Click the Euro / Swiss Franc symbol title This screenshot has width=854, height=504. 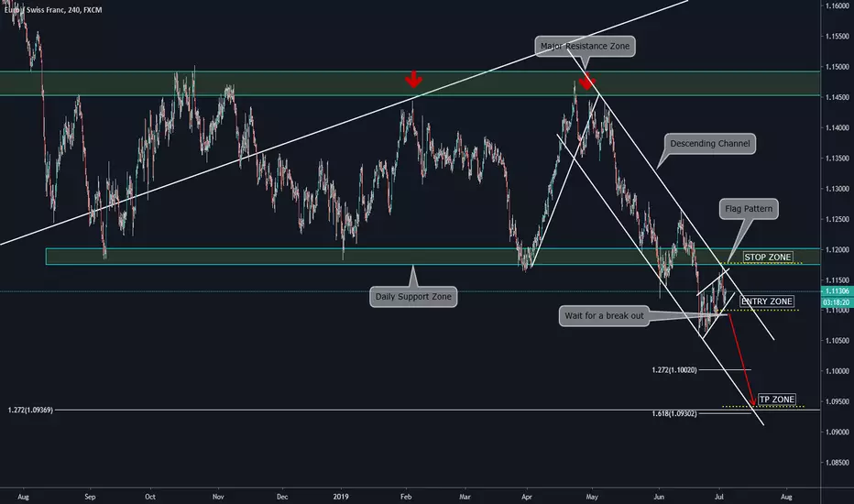(51, 10)
